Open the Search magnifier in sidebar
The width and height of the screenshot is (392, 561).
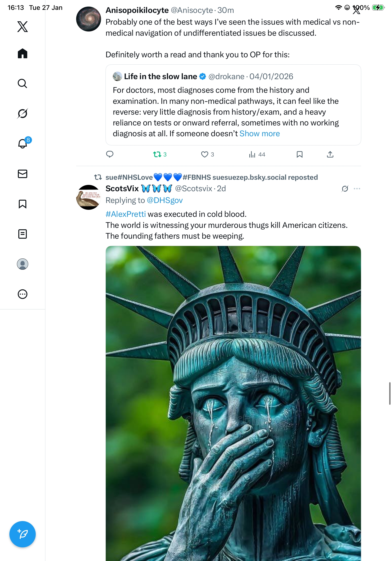[x=23, y=83]
